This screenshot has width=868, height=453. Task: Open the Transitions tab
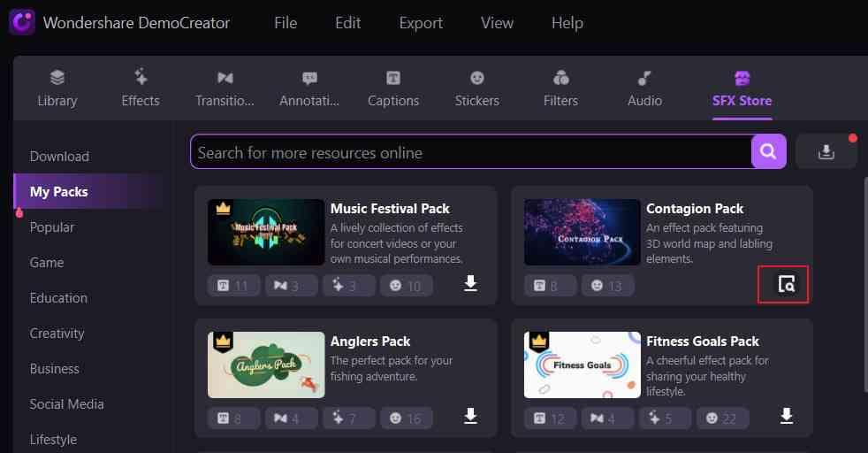(225, 88)
